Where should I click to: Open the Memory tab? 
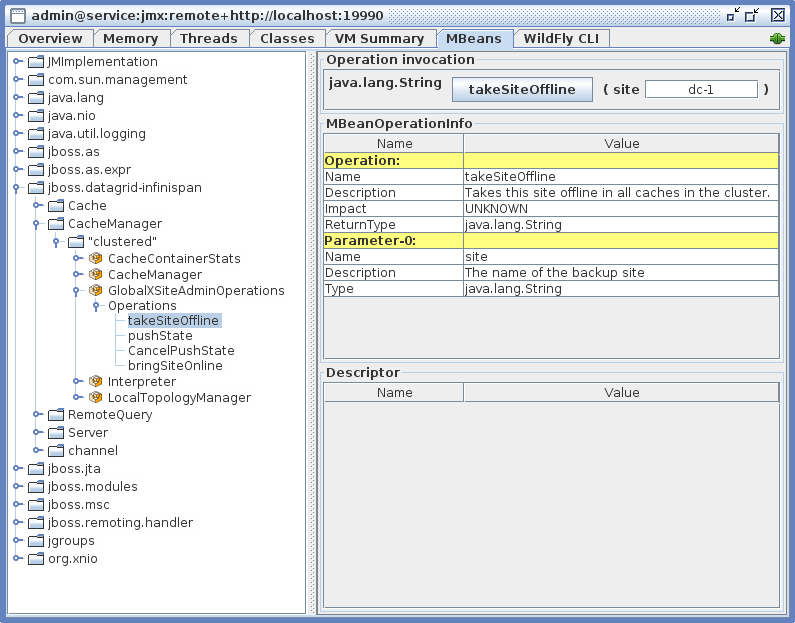click(x=131, y=39)
